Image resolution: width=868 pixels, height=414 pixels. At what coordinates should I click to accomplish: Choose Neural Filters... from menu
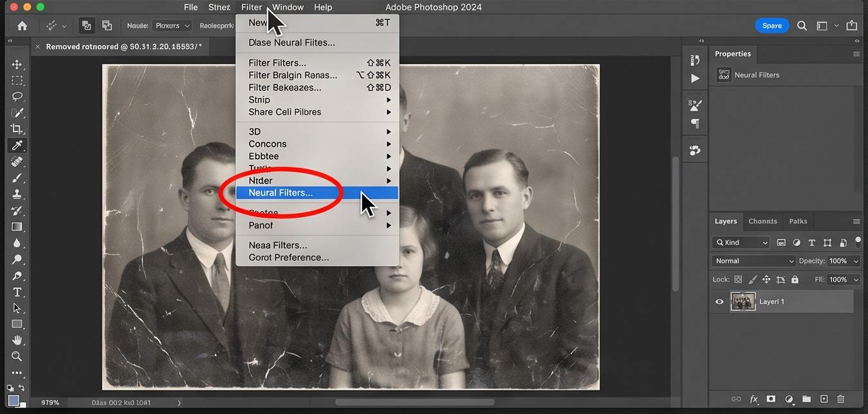(317, 193)
